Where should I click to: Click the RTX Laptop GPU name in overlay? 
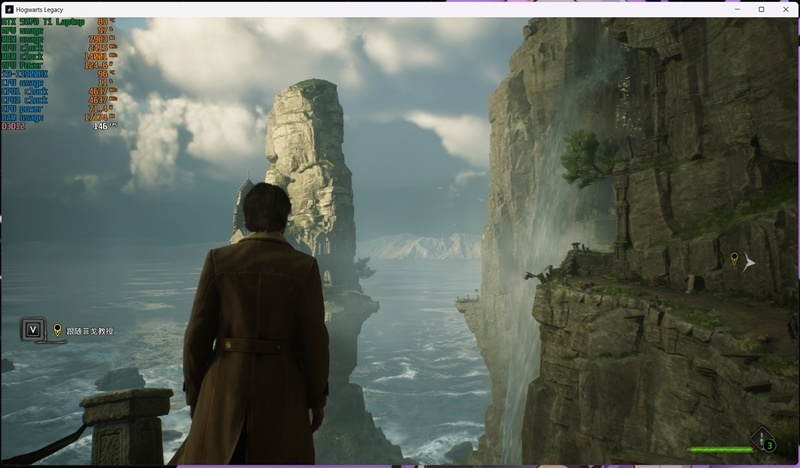coord(43,22)
